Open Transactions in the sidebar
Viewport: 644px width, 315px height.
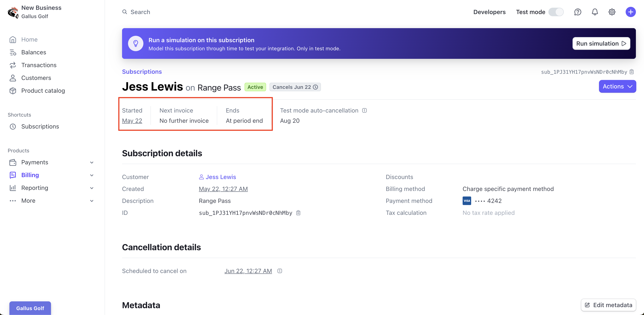coord(39,65)
